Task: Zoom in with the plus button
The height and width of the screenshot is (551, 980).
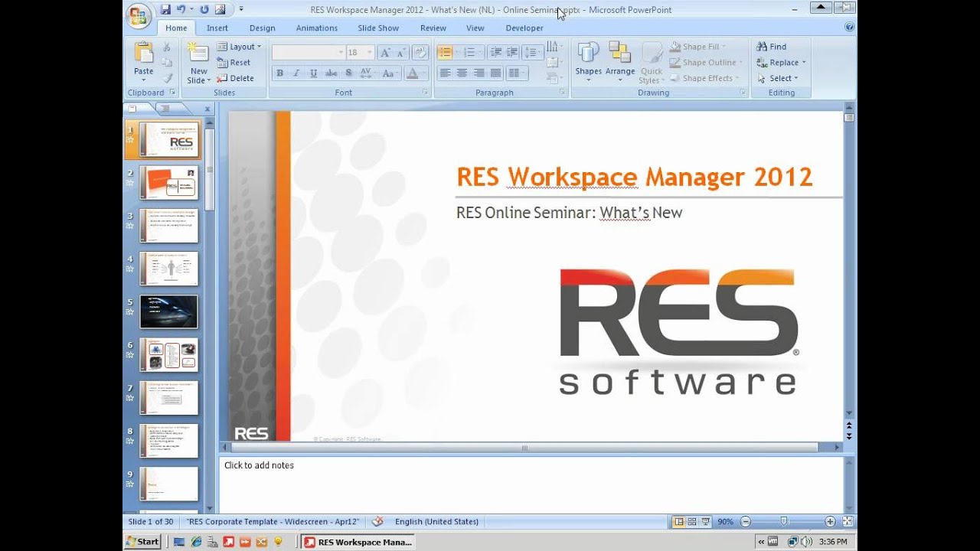Action: [830, 522]
